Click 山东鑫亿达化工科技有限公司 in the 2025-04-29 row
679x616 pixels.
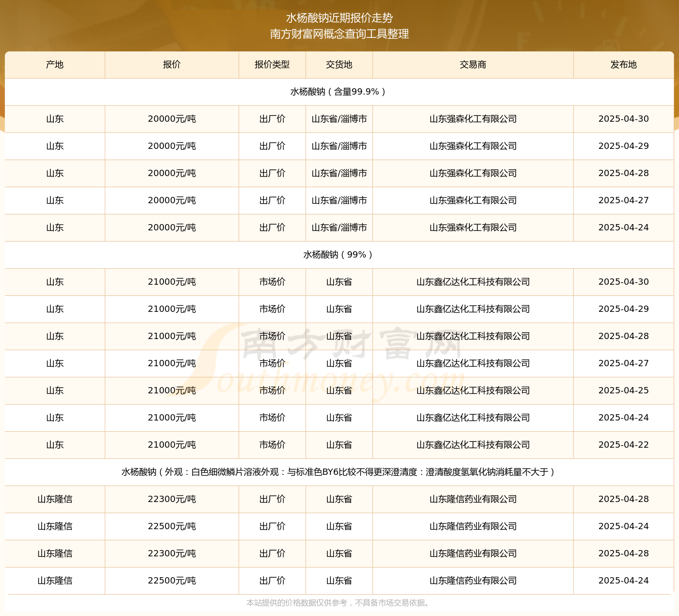click(473, 309)
